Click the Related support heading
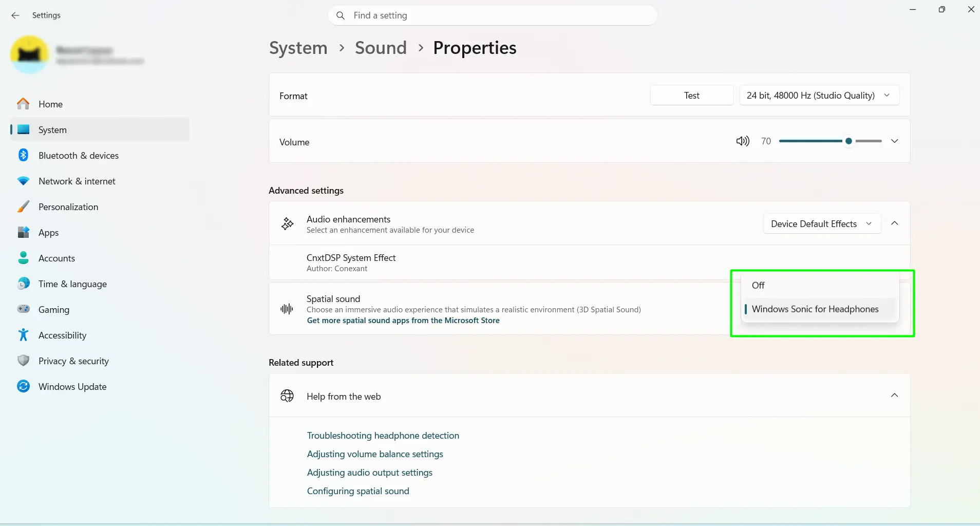Image resolution: width=980 pixels, height=526 pixels. (x=301, y=363)
